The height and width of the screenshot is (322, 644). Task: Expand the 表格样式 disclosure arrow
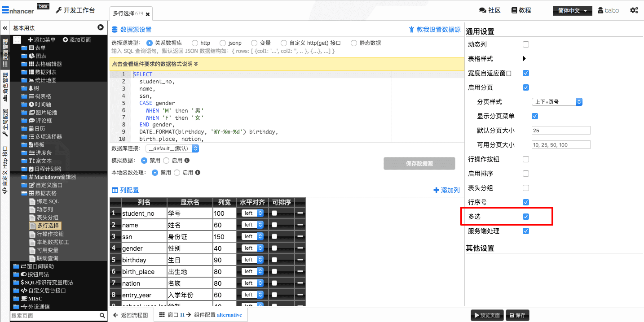coord(524,59)
